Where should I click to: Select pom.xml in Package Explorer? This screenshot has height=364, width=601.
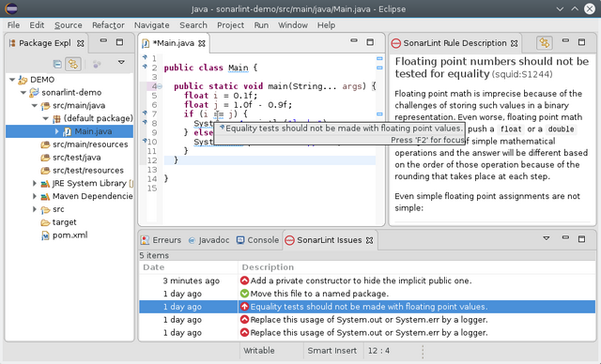pos(69,235)
